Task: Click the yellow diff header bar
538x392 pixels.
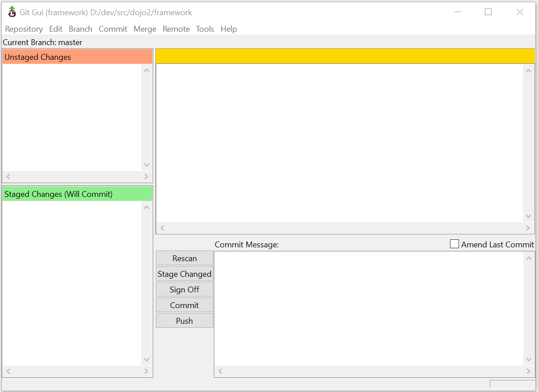Action: click(x=345, y=56)
